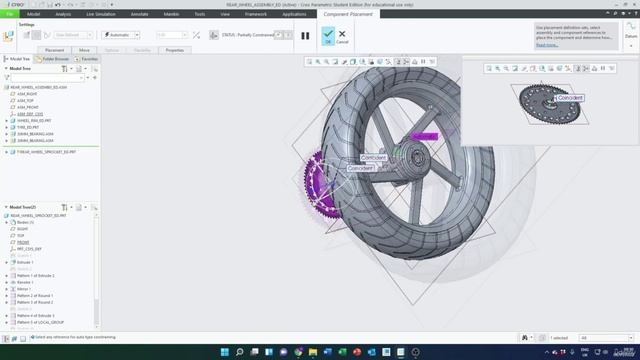This screenshot has height=360, width=640.
Task: Open the Properties panel tab
Action: click(x=175, y=50)
